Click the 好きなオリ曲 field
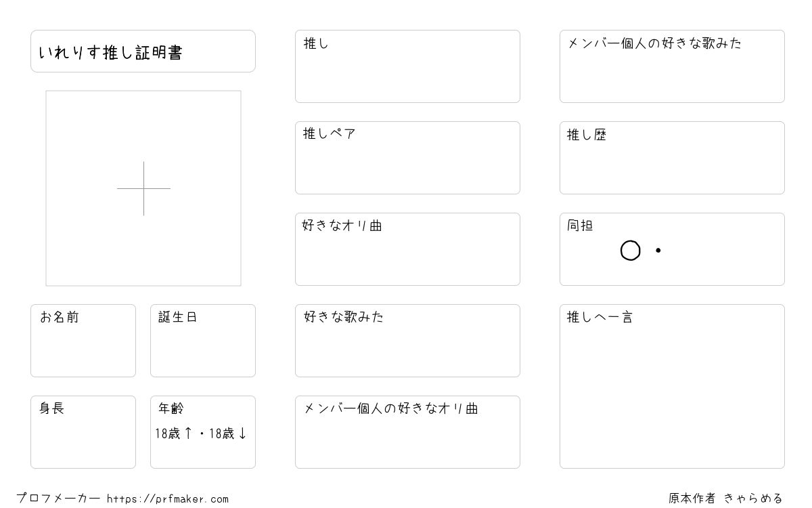This screenshot has height=508, width=812. 407,249
